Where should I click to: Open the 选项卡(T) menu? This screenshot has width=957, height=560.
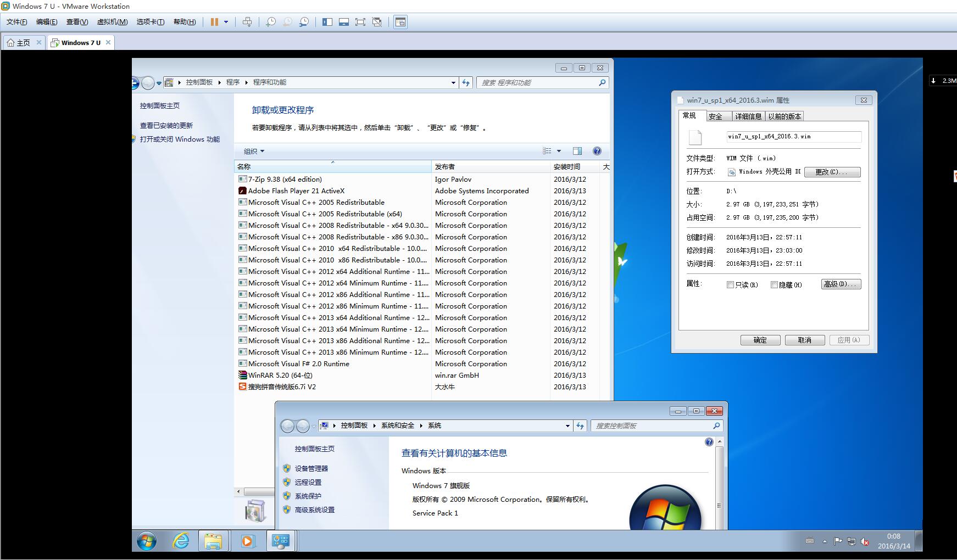point(151,22)
